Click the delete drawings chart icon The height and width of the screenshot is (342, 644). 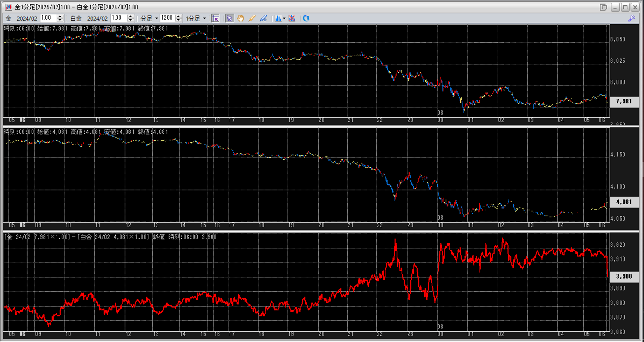(292, 18)
